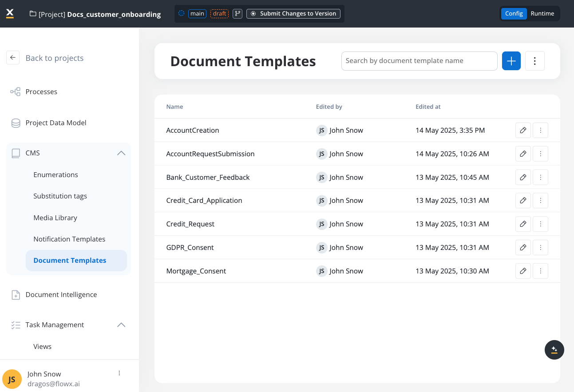
Task: Click the FlowX logo icon
Action: pyautogui.click(x=10, y=14)
